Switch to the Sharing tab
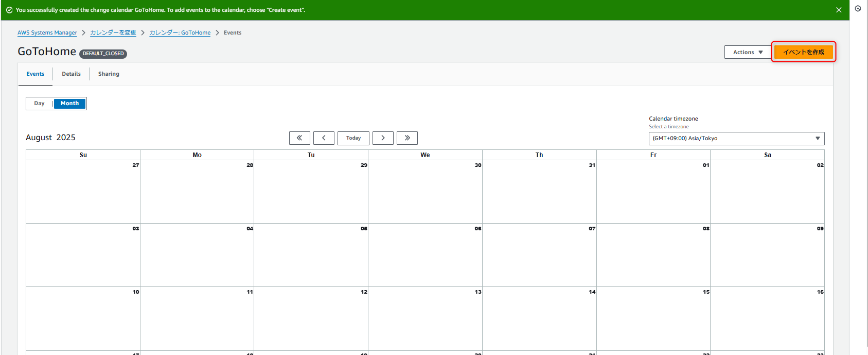The width and height of the screenshot is (868, 355). 109,74
